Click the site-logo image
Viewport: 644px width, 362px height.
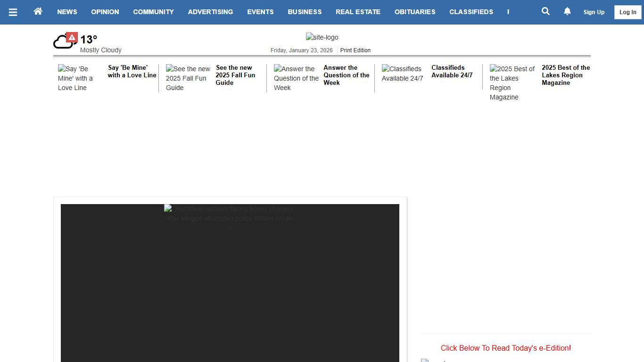pos(322,37)
